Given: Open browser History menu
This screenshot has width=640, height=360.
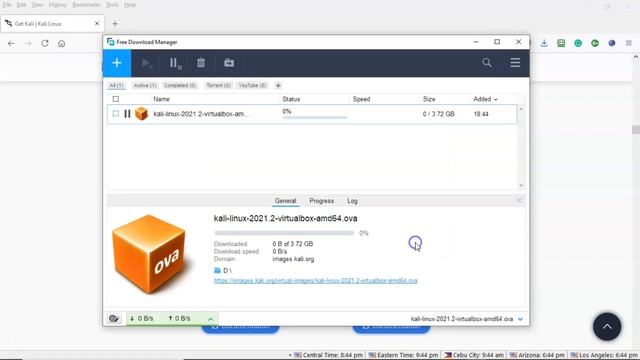Looking at the screenshot, I should 58,5.
